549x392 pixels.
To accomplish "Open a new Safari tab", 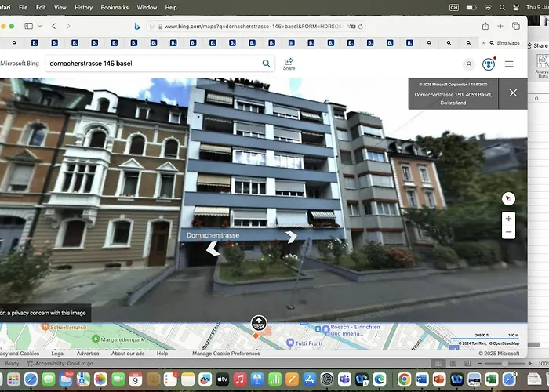I will click(500, 26).
